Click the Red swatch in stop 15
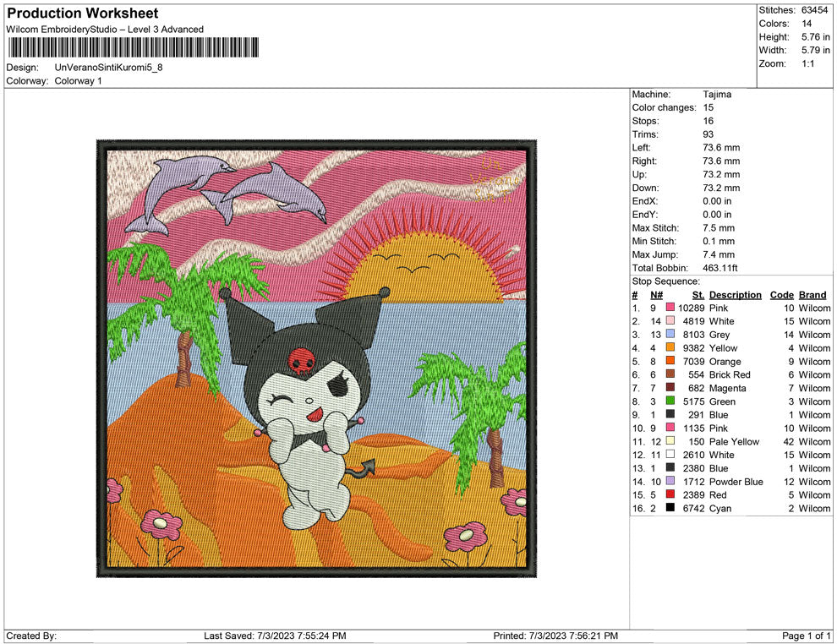Viewport: 837px width, 644px height. [x=670, y=494]
